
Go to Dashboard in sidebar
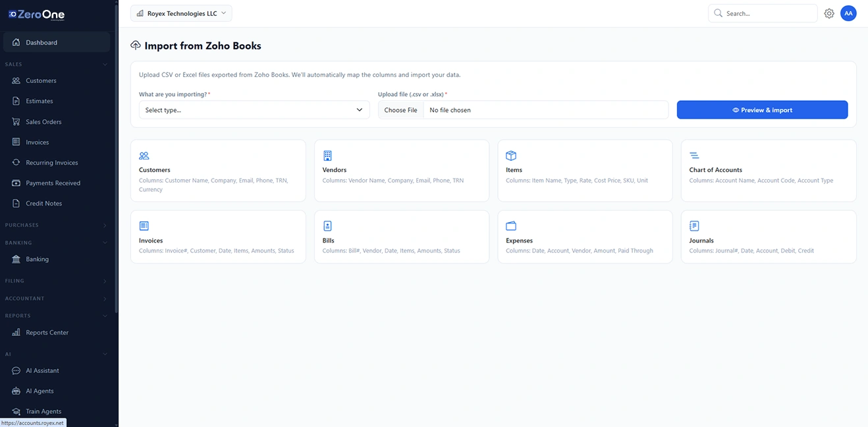tap(57, 42)
